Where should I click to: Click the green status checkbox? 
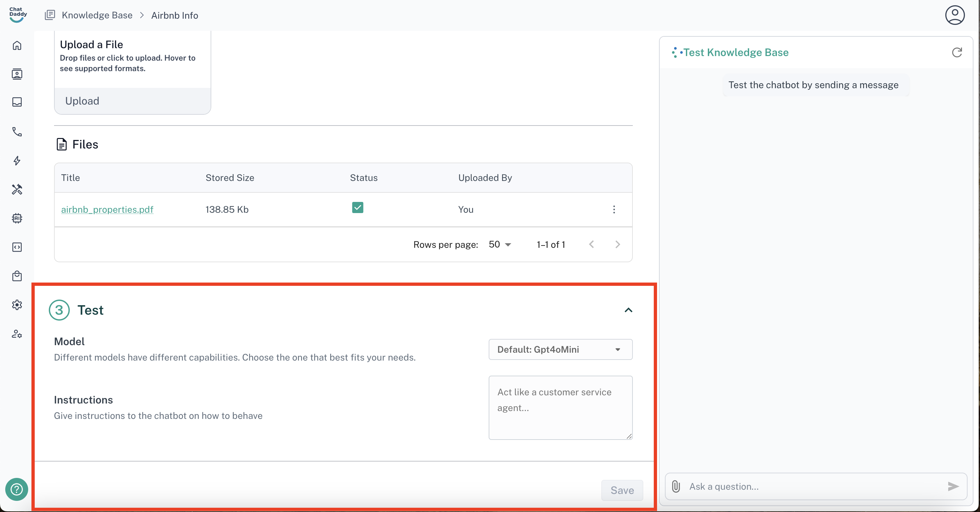357,207
